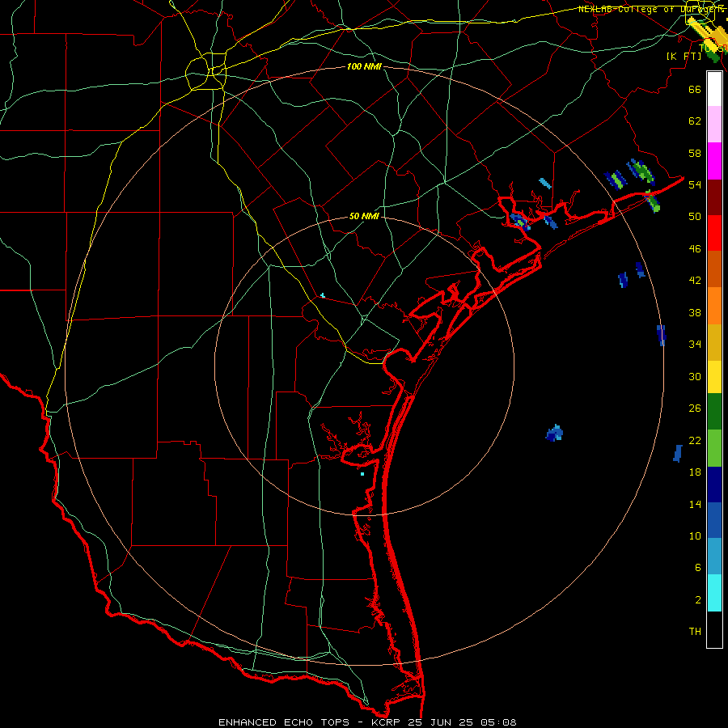Click the "ENHANCED ECHO TOPS" product title
728x728 pixels.
click(x=284, y=722)
